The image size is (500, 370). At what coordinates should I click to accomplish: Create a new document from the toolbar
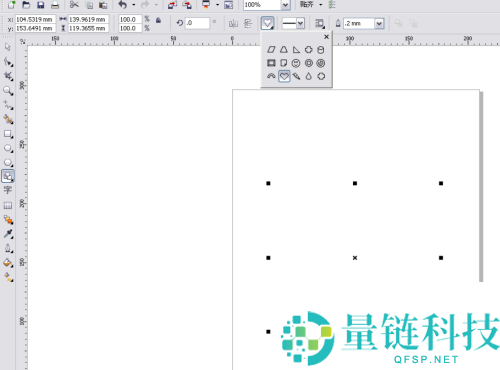tap(12, 5)
